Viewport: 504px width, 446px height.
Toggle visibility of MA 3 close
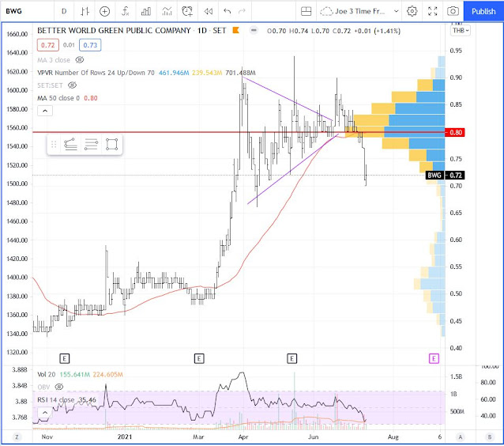(80, 60)
